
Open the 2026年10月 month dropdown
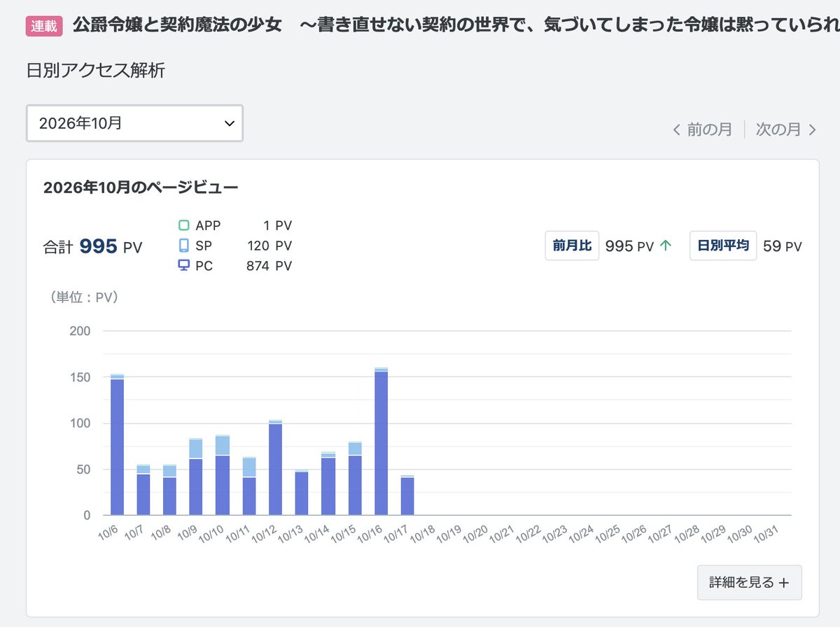134,123
